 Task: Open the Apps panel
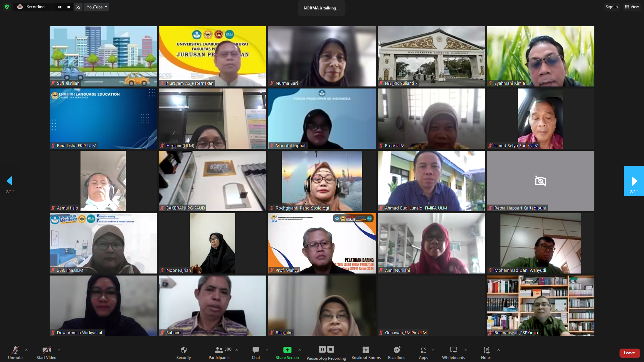(423, 353)
